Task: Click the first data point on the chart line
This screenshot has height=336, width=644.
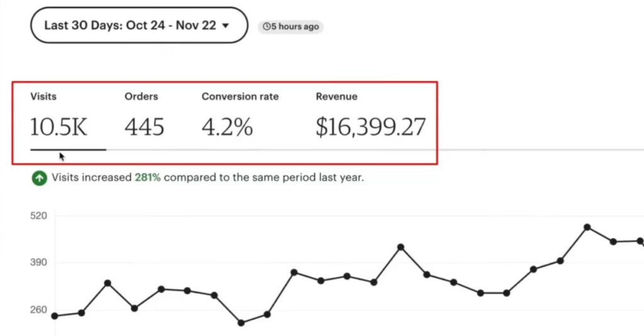Action: [x=55, y=316]
